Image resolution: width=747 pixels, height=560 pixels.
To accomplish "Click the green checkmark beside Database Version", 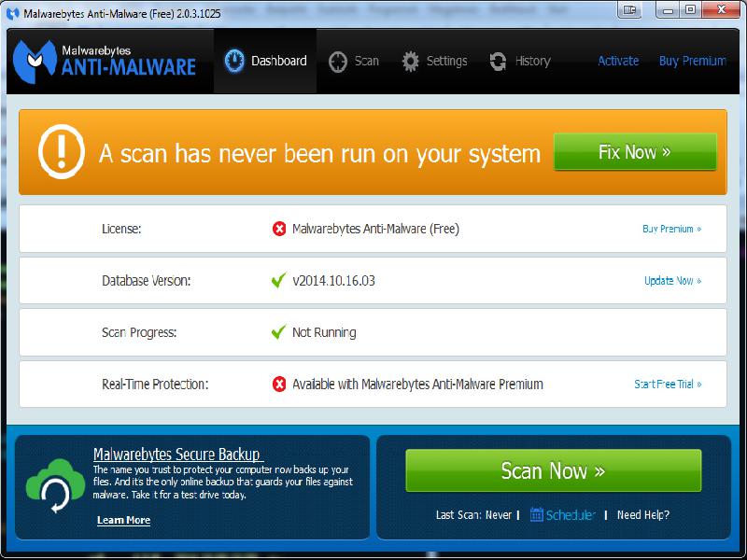I will pyautogui.click(x=278, y=280).
